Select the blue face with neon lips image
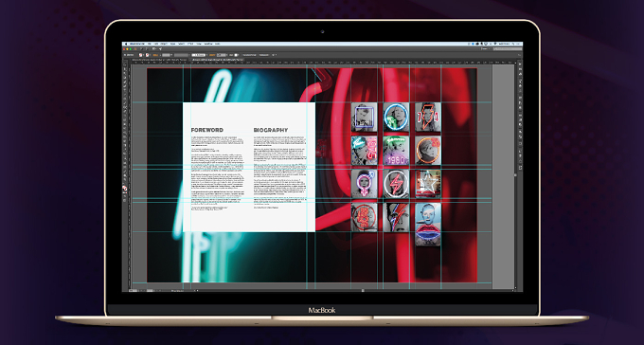The image size is (644, 345). coord(428,225)
